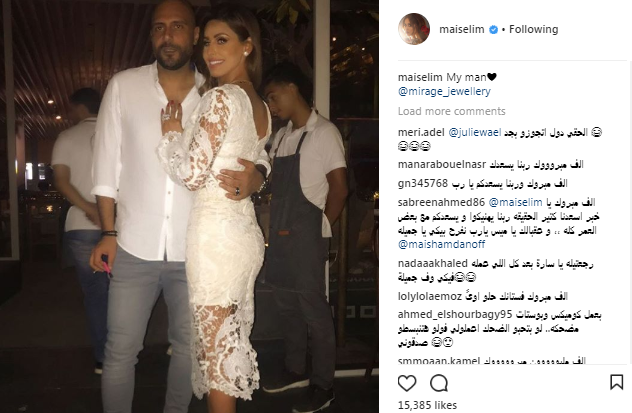Open the maiselim profile picture

tap(414, 29)
